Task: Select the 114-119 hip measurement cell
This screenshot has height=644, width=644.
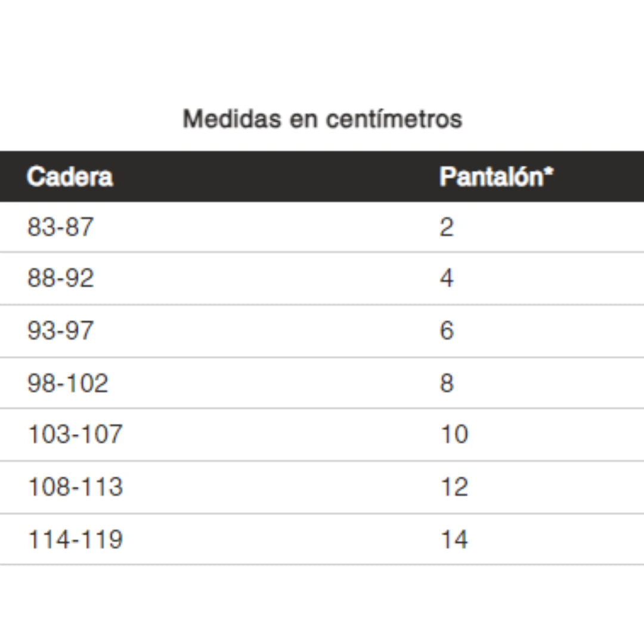Action: click(75, 539)
